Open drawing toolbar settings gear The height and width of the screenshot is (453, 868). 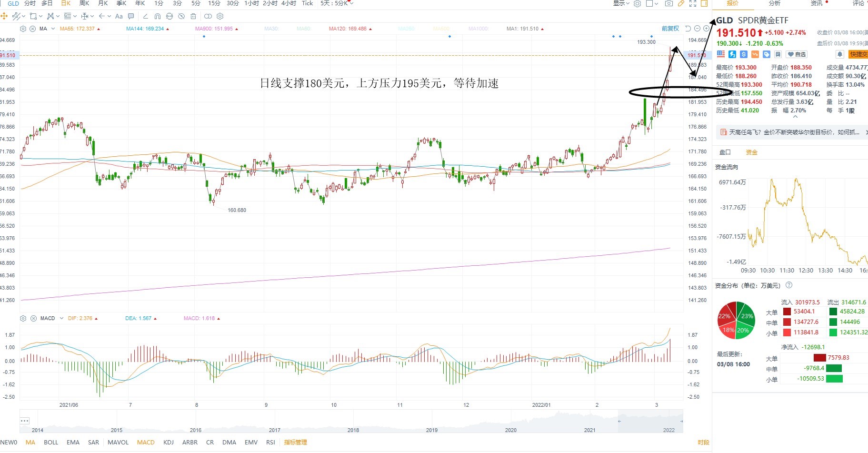[220, 16]
